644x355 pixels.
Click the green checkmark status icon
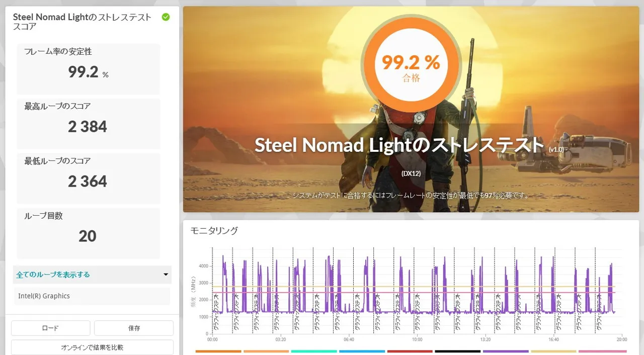tap(166, 17)
